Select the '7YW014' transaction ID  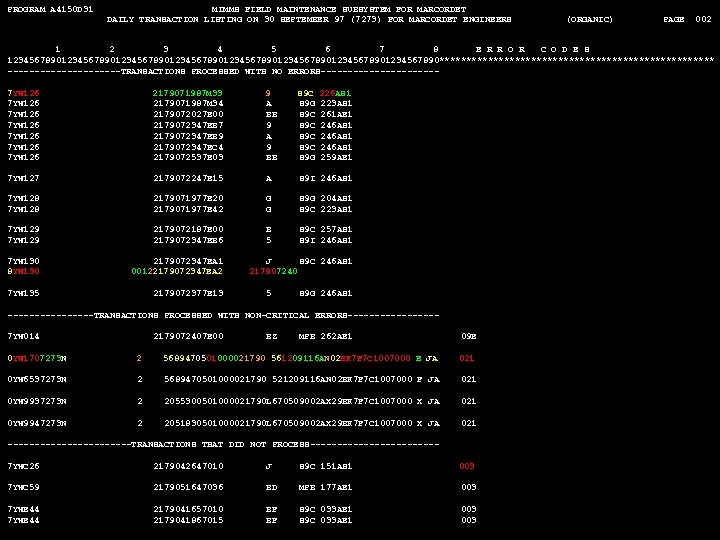[23, 336]
